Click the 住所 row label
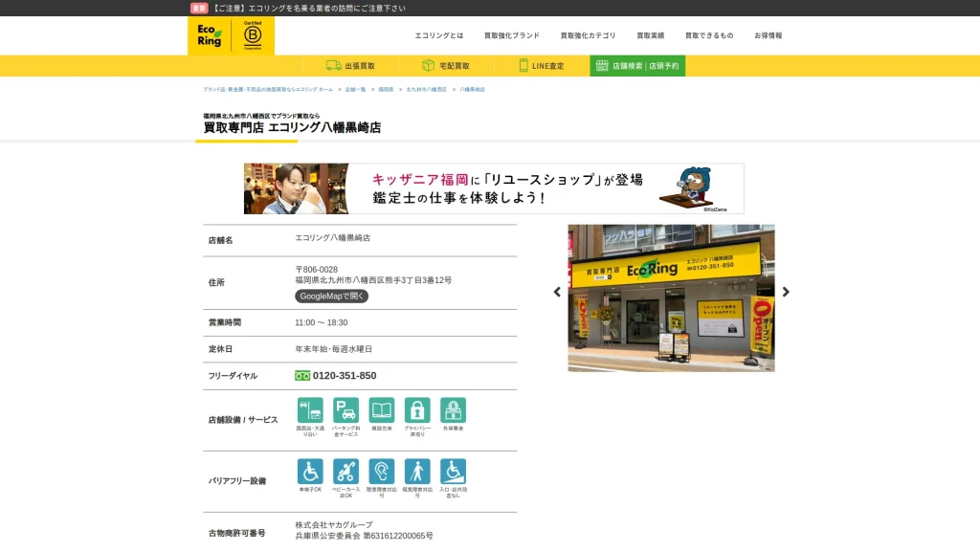The width and height of the screenshot is (980, 551). coord(216,282)
